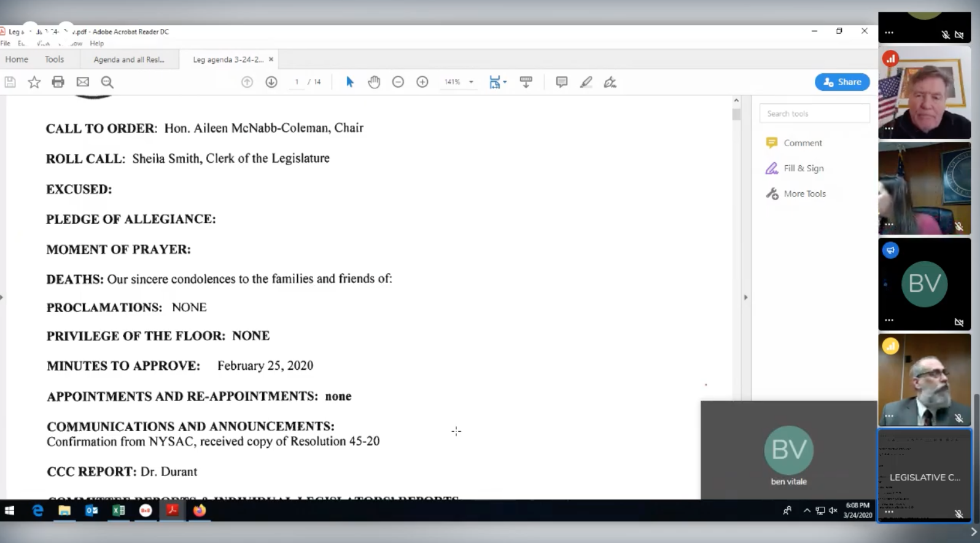Click the Search tools input field
Image resolution: width=980 pixels, height=543 pixels.
814,114
